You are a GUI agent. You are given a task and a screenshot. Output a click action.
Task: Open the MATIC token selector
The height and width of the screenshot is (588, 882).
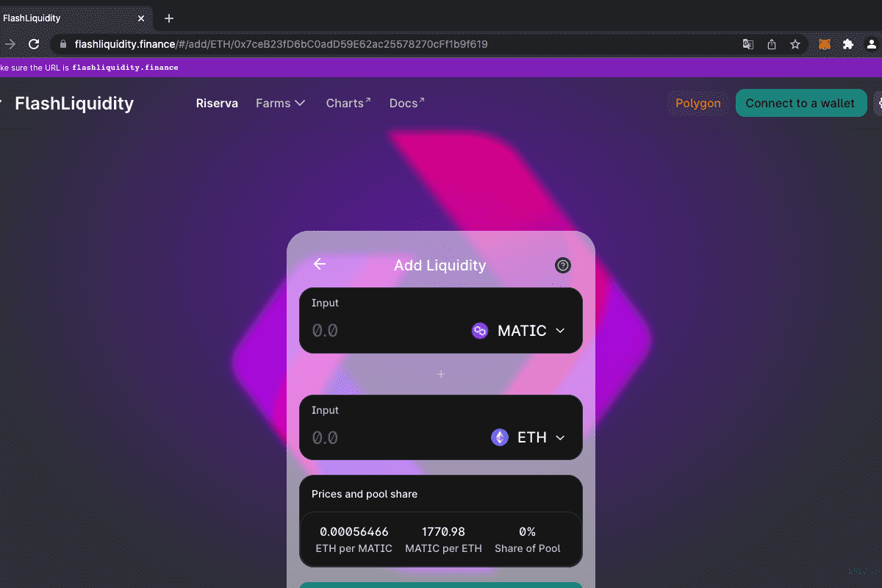[519, 331]
